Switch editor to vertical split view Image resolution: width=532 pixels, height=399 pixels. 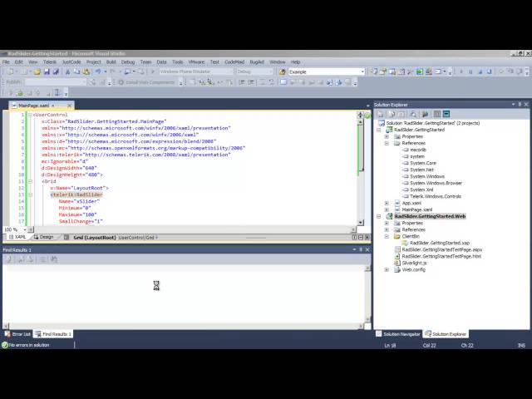(x=355, y=238)
